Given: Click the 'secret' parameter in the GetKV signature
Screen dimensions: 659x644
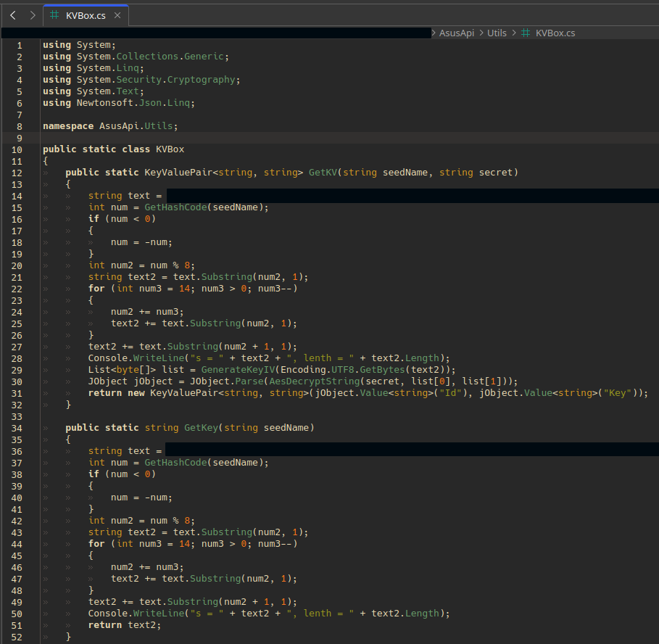Looking at the screenshot, I should pyautogui.click(x=495, y=173).
